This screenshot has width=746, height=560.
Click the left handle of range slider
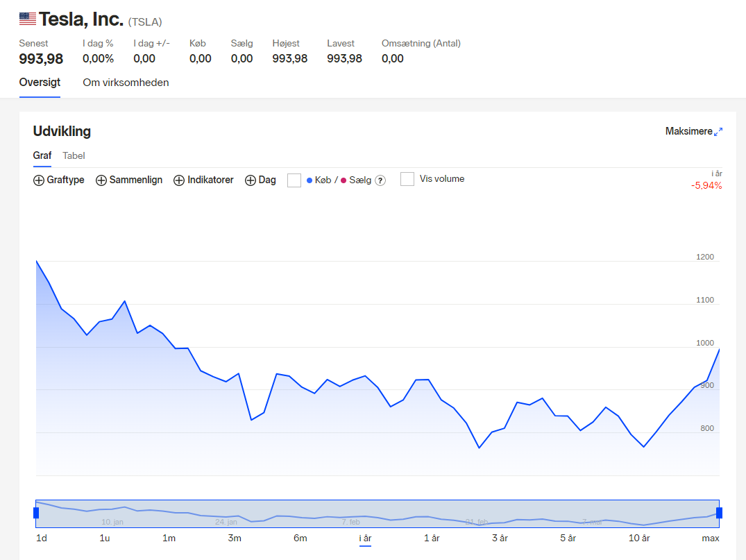pos(36,513)
